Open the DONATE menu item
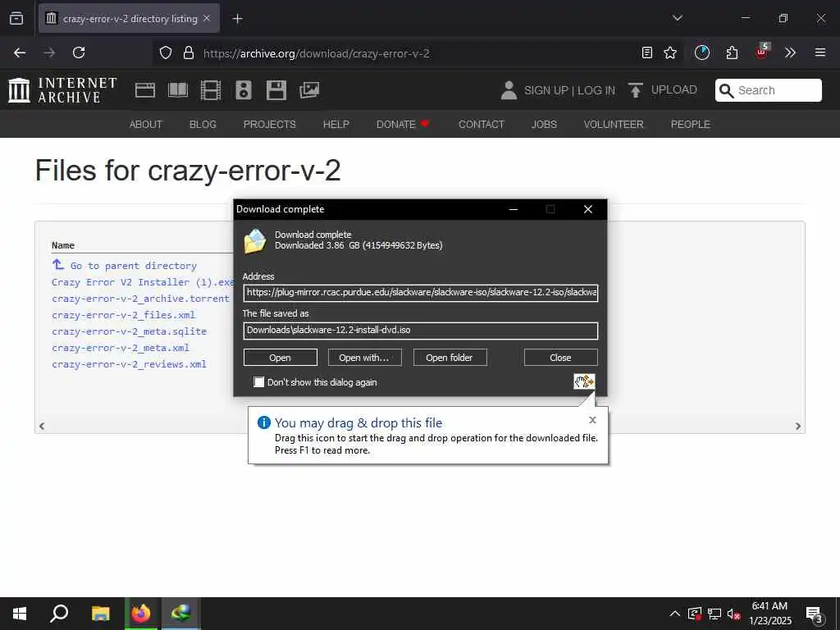The image size is (840, 630). click(403, 125)
